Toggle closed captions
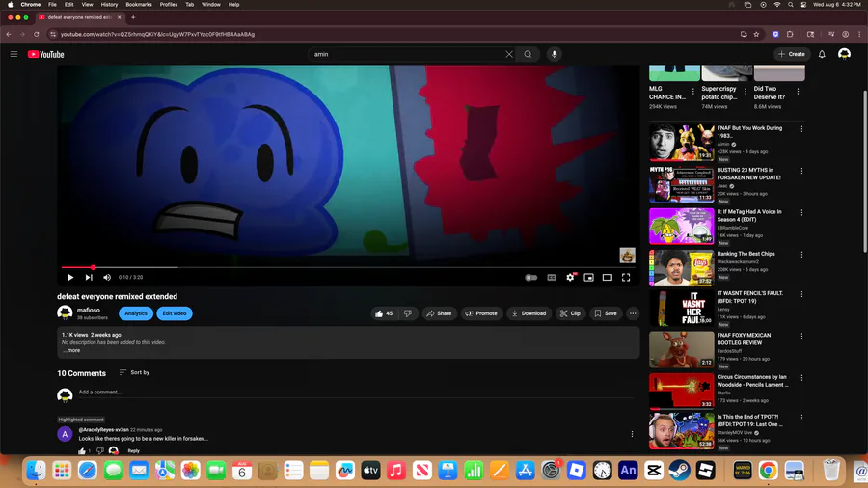Viewport: 868px width, 488px height. click(552, 277)
